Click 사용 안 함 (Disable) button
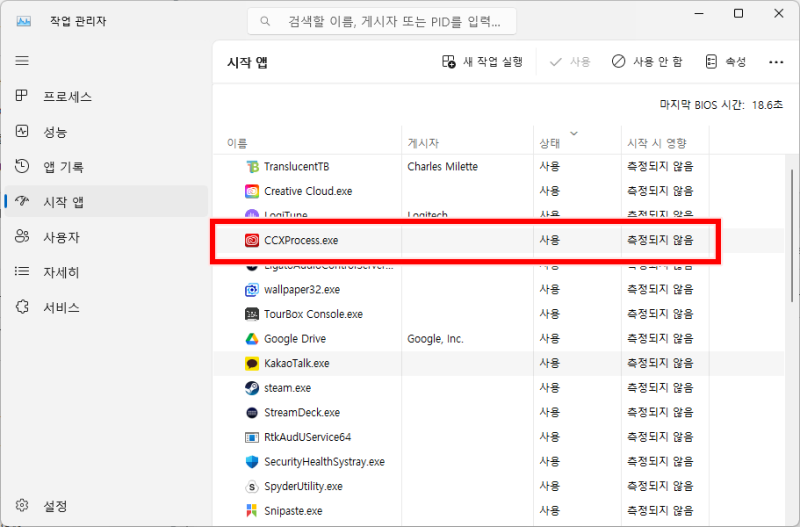 [647, 62]
